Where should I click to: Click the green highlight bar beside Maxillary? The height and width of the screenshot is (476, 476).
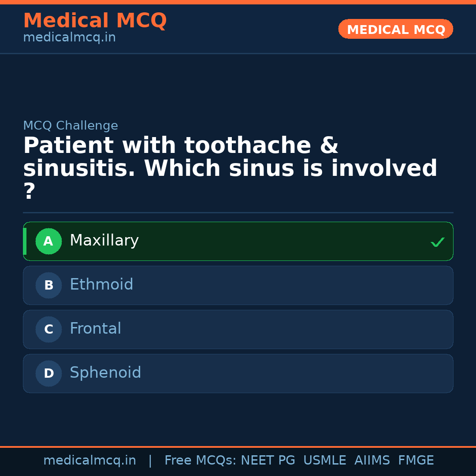click(x=25, y=241)
